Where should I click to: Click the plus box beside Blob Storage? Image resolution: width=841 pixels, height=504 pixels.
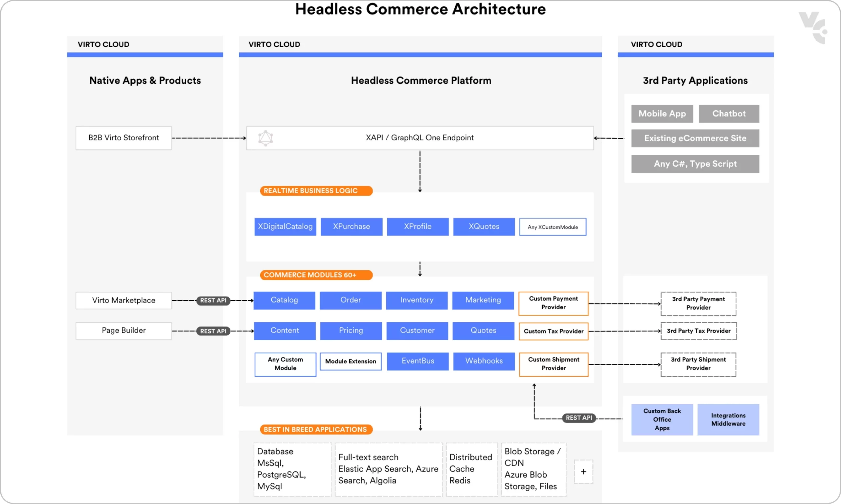(583, 472)
